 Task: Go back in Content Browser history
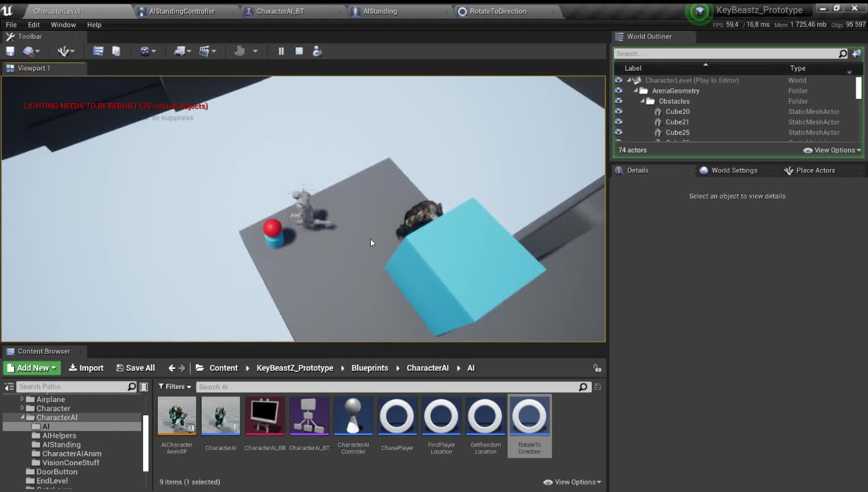(x=171, y=368)
